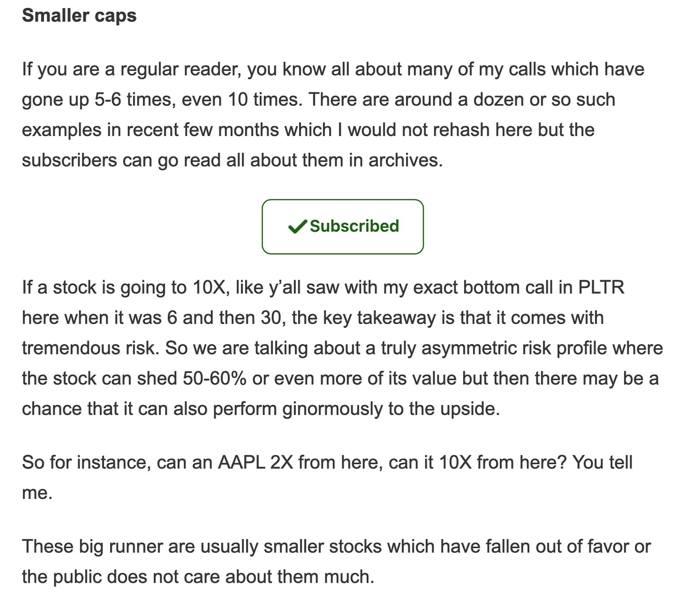
Task: Click 'PLTR' ticker text in the paragraph
Action: (601, 288)
